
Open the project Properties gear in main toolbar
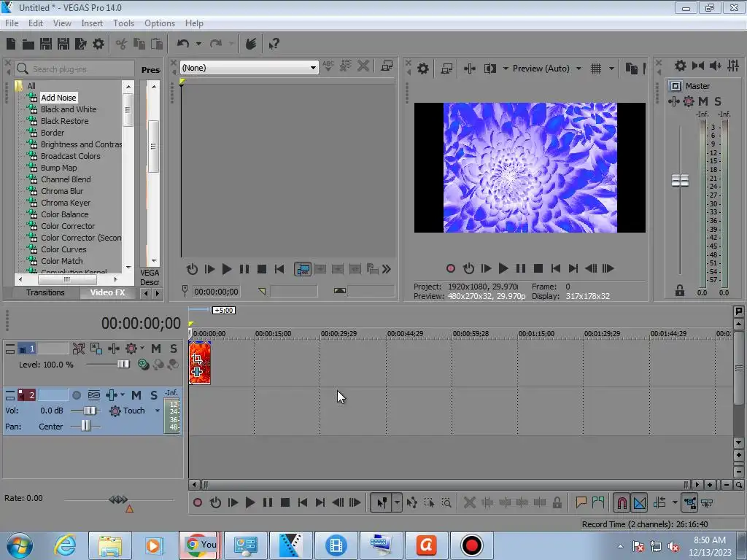pos(98,44)
